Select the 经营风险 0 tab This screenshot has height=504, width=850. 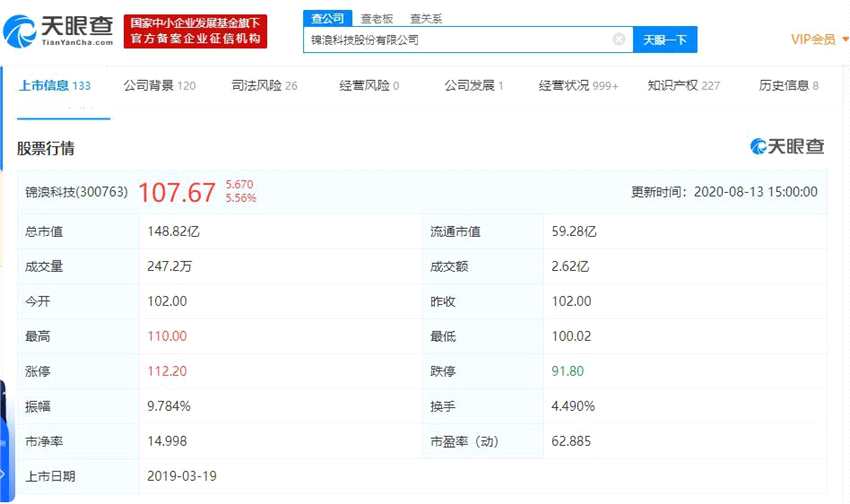pos(369,86)
